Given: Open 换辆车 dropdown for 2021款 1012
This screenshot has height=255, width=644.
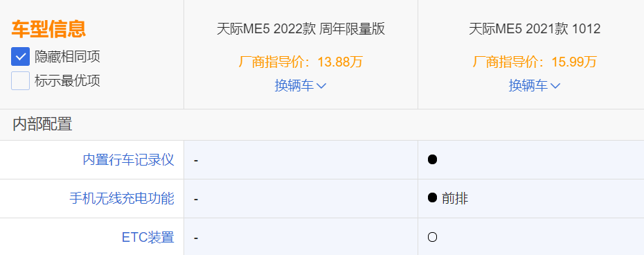Looking at the screenshot, I should (x=535, y=85).
